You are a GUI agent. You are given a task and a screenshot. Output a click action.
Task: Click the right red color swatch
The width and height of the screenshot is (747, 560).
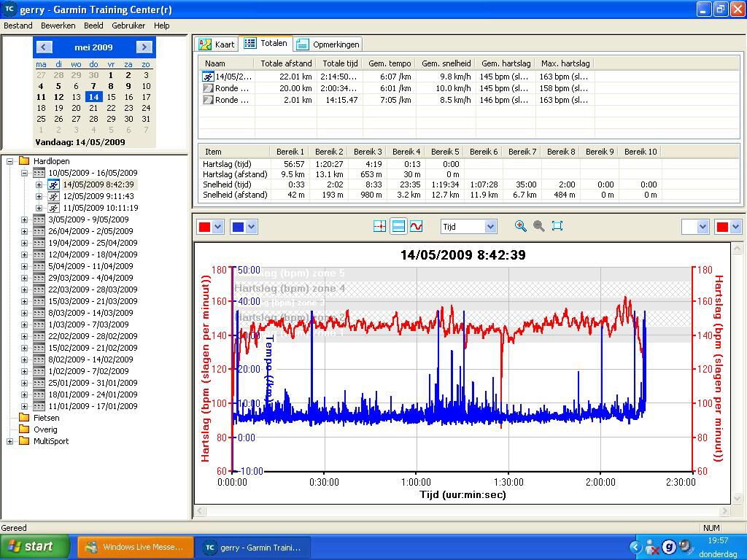(x=722, y=227)
